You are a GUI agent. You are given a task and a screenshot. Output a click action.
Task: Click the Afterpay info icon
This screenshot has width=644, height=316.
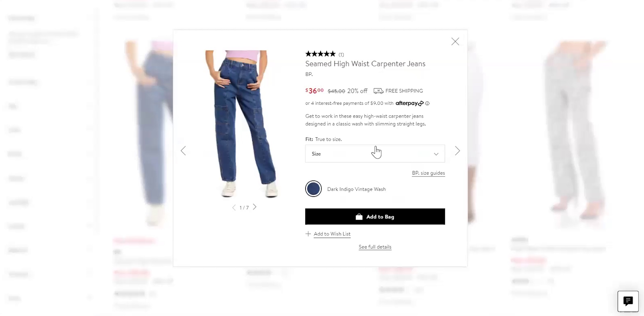pyautogui.click(x=427, y=104)
